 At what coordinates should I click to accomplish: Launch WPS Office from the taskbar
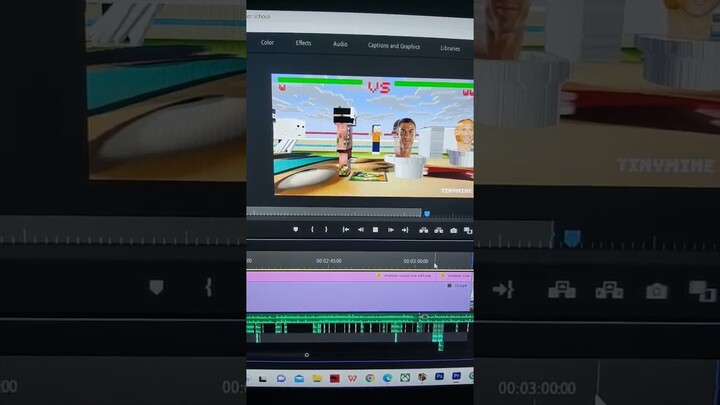tap(352, 378)
